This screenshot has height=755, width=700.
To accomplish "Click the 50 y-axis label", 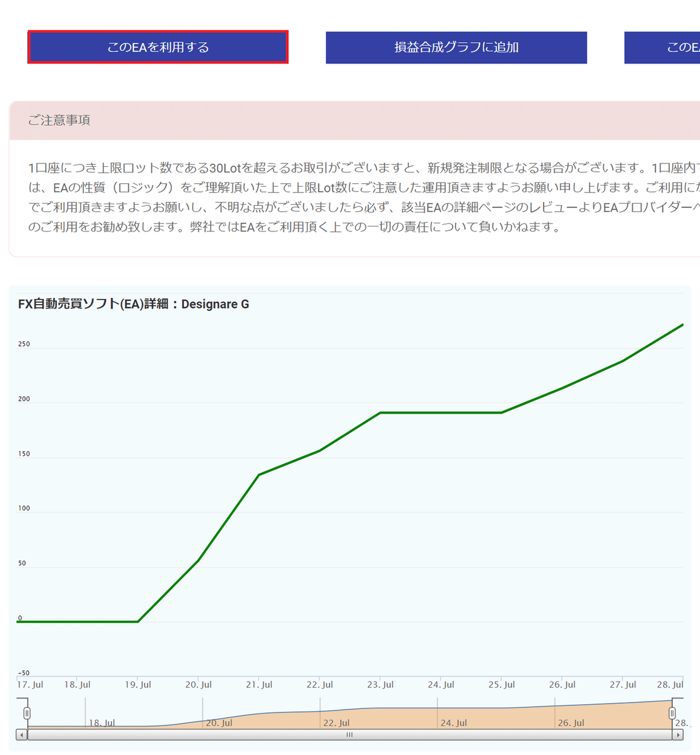I will pyautogui.click(x=22, y=563).
